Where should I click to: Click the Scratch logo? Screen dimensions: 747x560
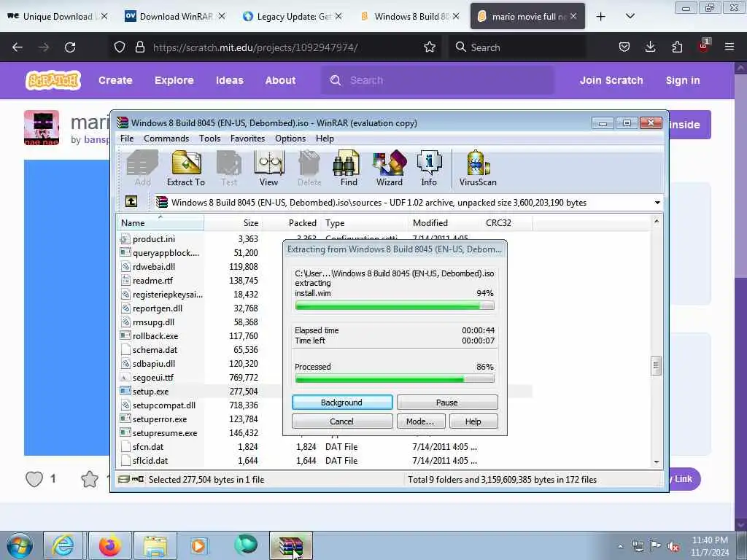(53, 80)
